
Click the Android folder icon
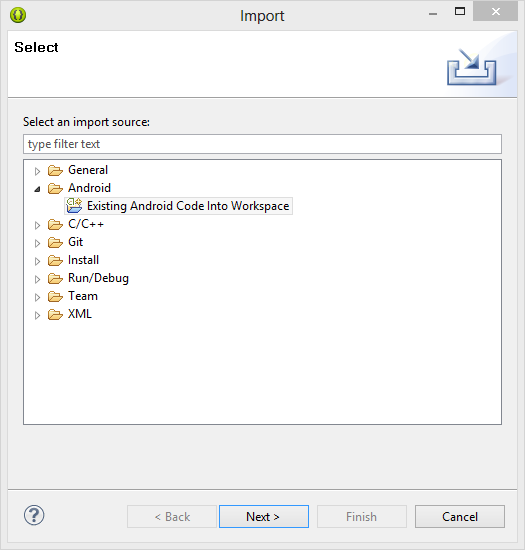(x=55, y=188)
